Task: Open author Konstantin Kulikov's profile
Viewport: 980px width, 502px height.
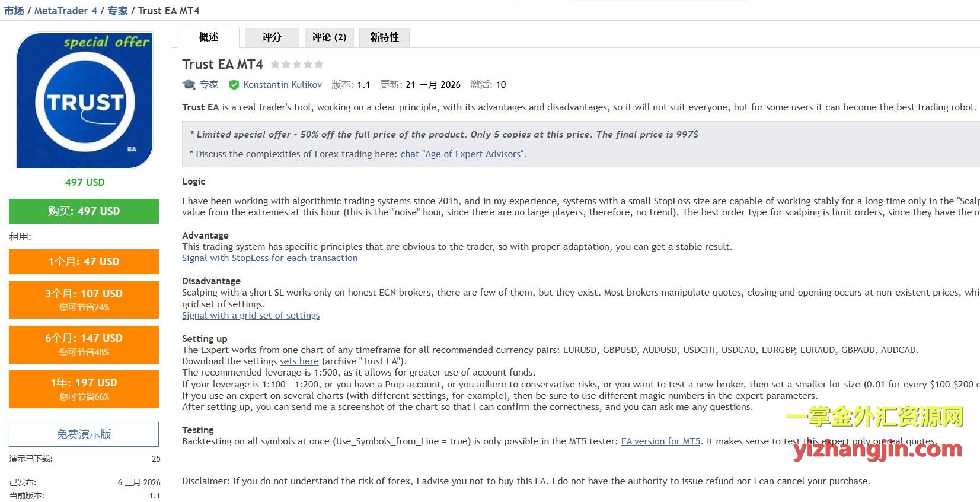Action: coord(282,85)
